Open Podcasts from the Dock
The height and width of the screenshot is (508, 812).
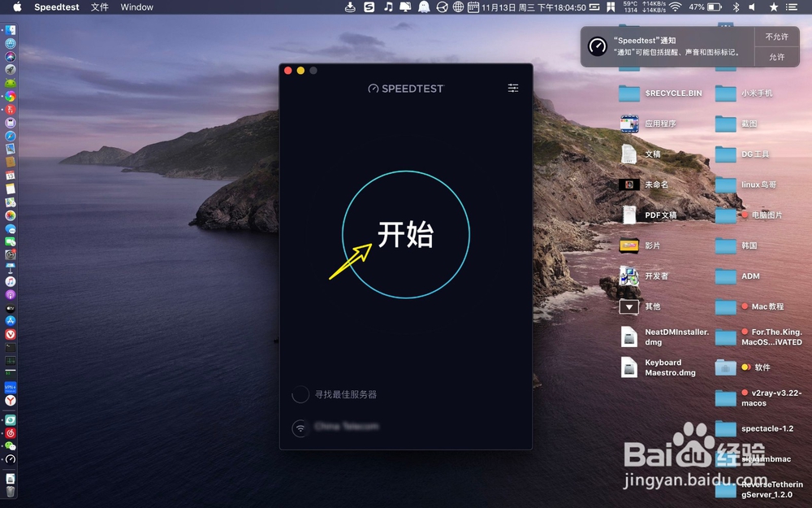(x=11, y=295)
